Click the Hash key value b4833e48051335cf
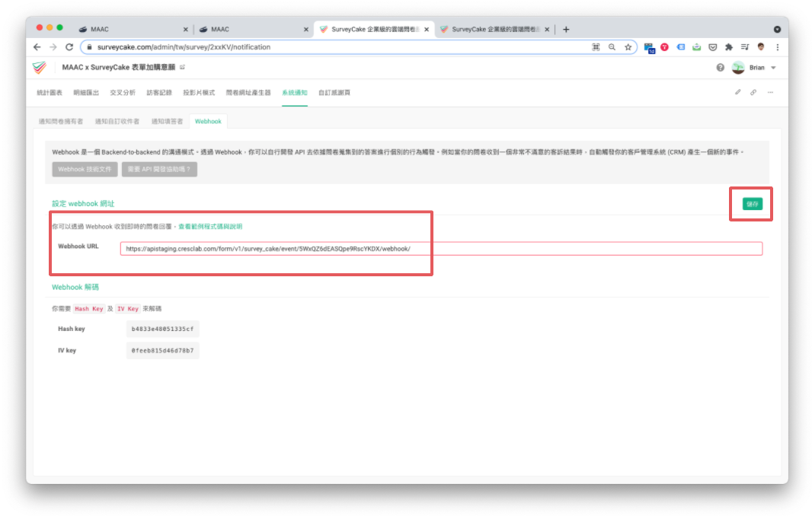The image size is (812, 516). point(162,329)
